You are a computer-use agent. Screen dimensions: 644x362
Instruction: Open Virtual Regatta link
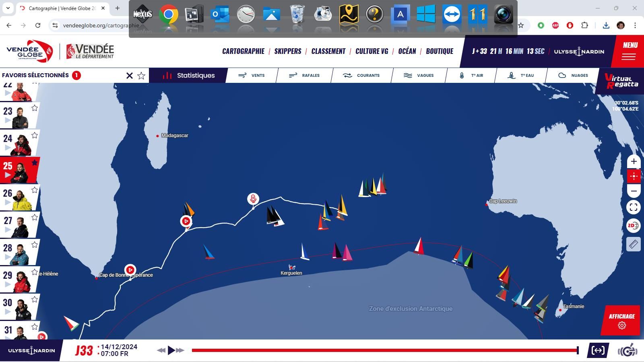click(622, 81)
